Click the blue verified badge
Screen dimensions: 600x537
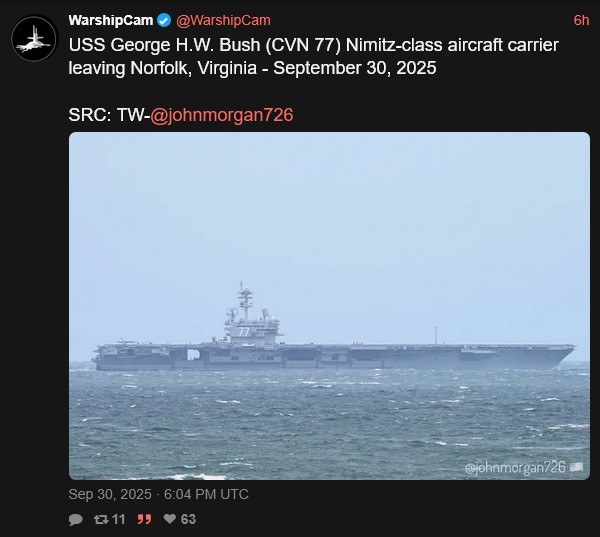(x=164, y=21)
